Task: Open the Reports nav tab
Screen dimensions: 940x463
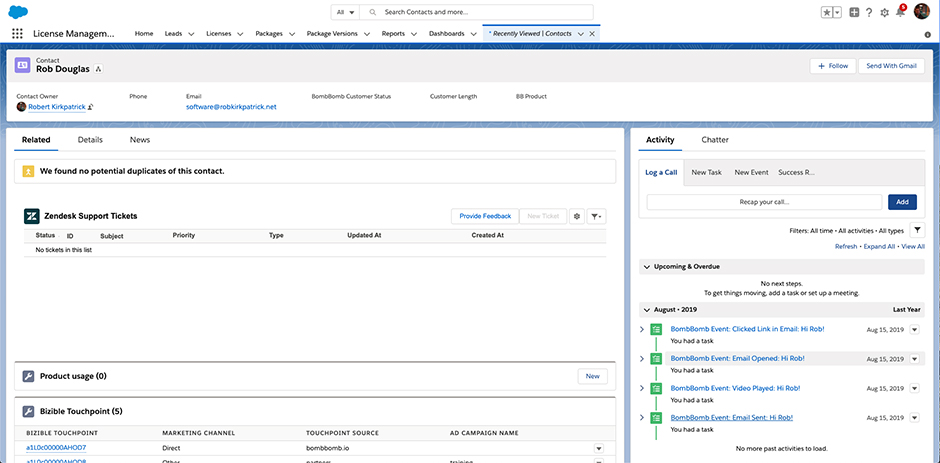Action: click(x=393, y=34)
